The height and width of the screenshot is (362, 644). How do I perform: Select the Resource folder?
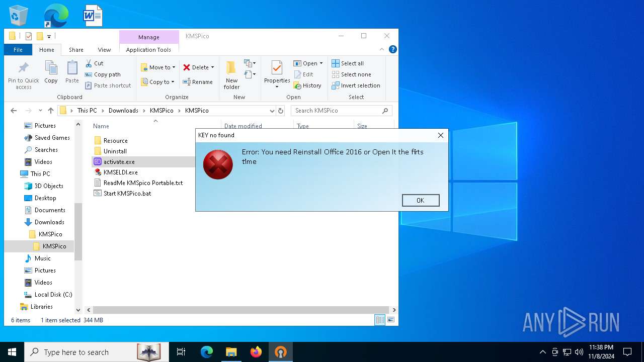115,141
